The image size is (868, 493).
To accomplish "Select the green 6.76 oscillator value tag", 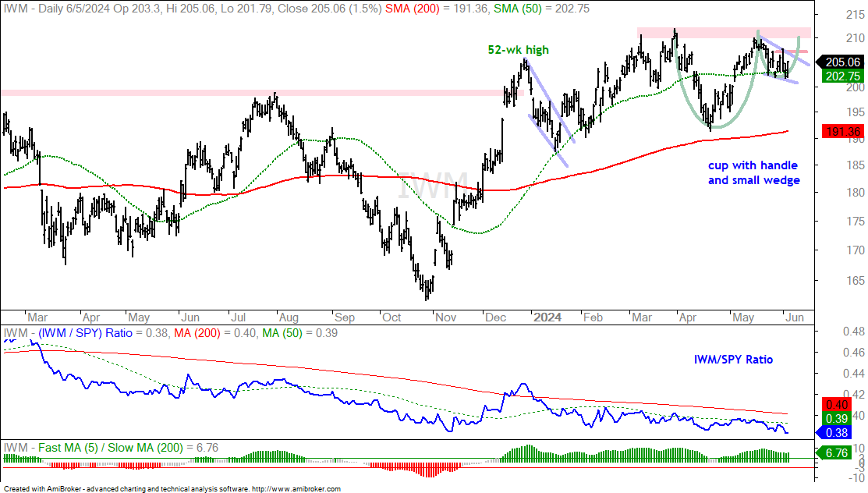I will tap(837, 453).
